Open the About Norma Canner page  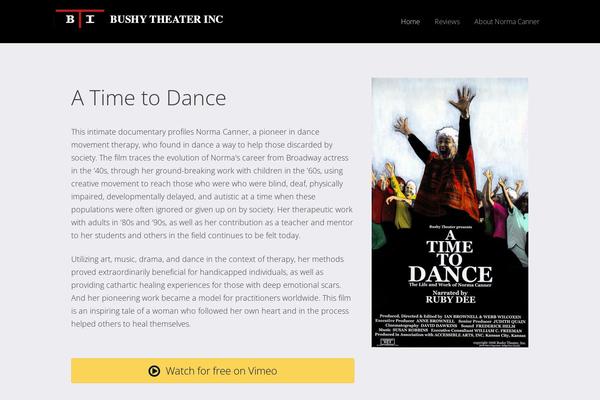point(507,21)
